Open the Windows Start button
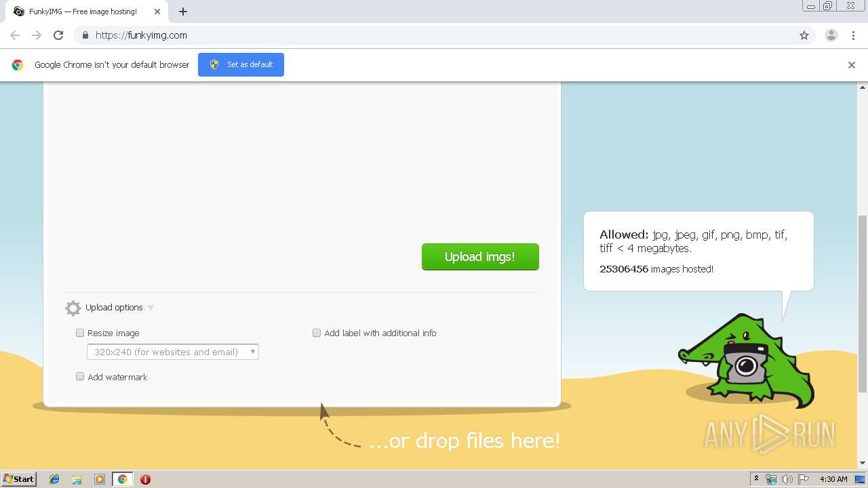Viewport: 868px width, 488px height. (x=19, y=479)
